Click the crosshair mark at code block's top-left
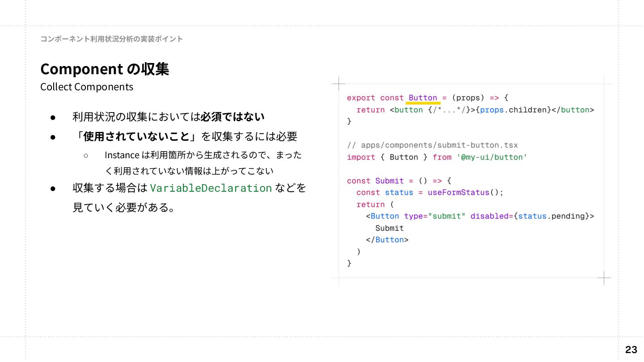This screenshot has height=362, width=644. pyautogui.click(x=339, y=84)
